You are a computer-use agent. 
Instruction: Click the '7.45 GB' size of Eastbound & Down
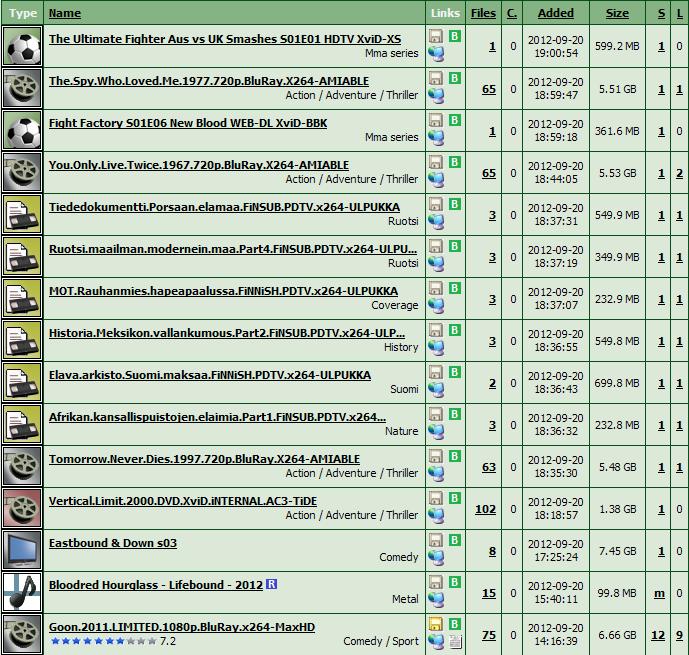point(617,551)
